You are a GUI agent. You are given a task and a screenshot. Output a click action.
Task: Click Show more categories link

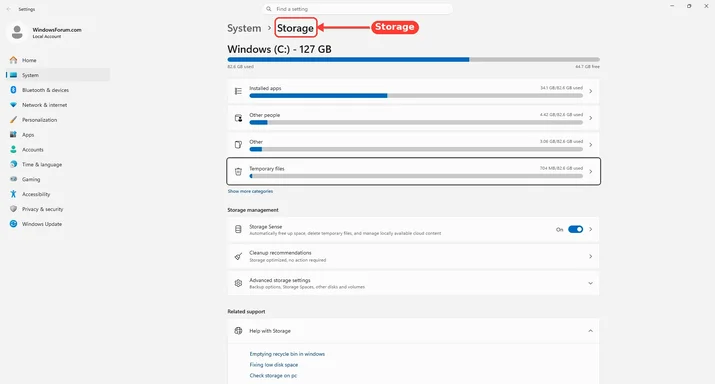point(250,191)
